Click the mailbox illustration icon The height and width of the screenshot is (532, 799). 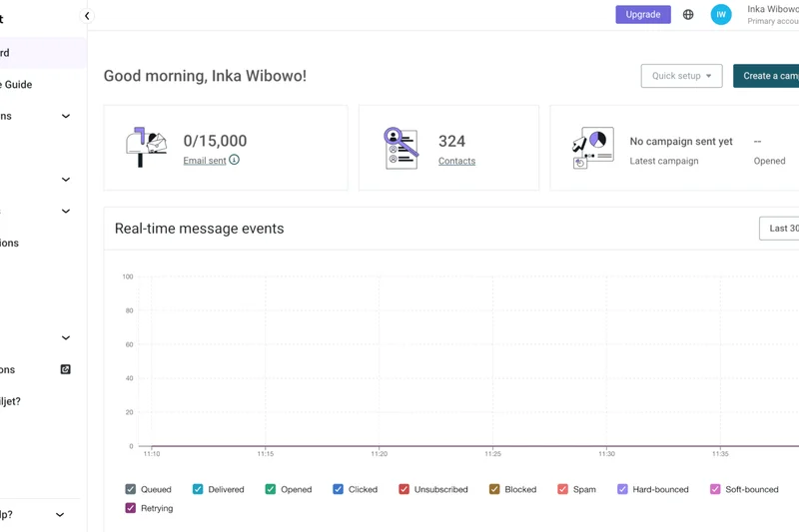(x=146, y=147)
